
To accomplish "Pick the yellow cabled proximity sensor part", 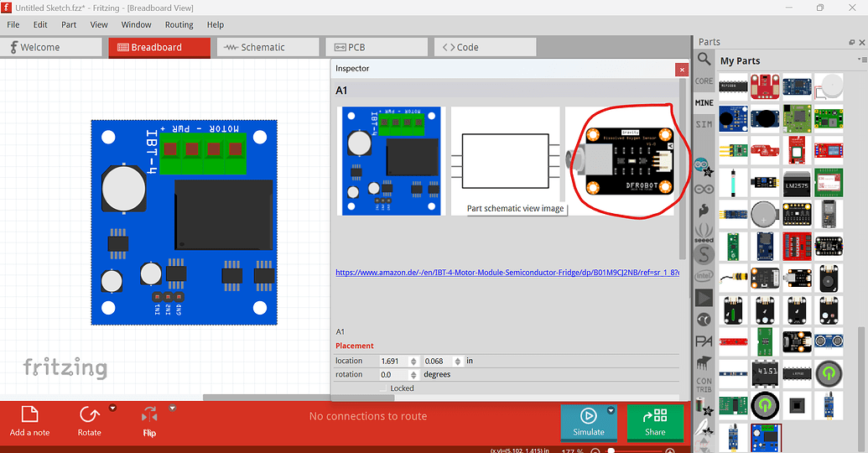I will [x=733, y=278].
